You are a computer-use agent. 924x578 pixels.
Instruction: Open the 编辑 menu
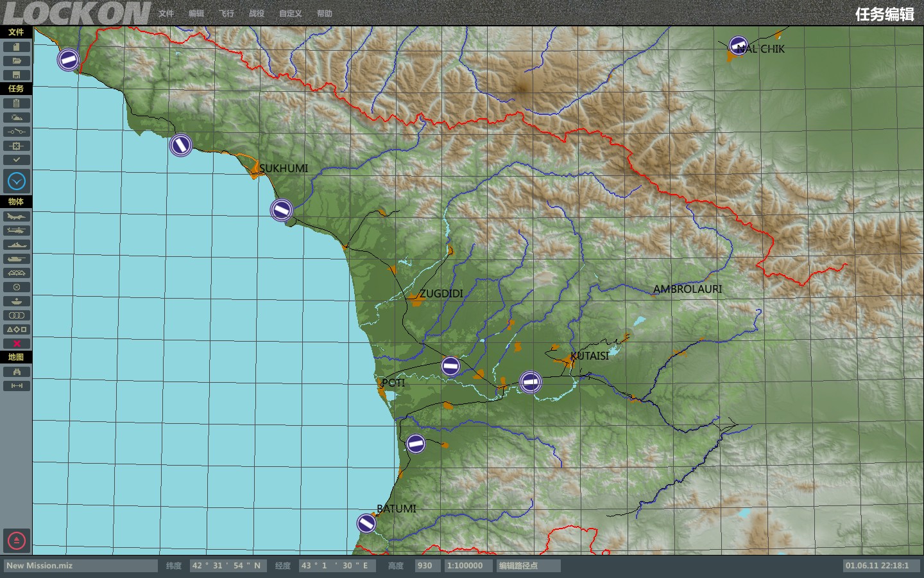[196, 13]
